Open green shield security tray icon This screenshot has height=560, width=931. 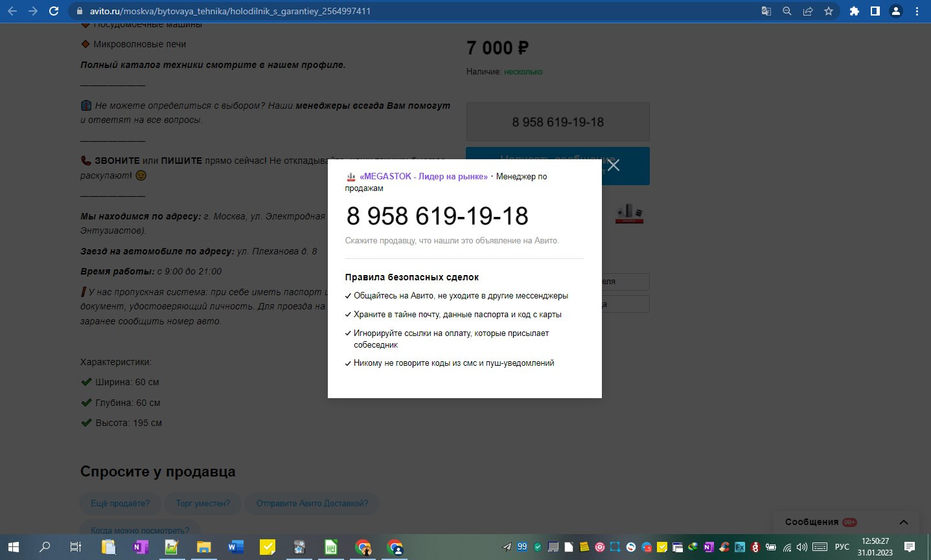(538, 547)
